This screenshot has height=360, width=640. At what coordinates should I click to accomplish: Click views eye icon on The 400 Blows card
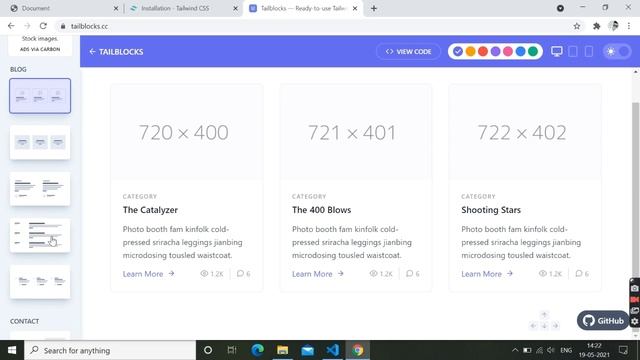[373, 273]
